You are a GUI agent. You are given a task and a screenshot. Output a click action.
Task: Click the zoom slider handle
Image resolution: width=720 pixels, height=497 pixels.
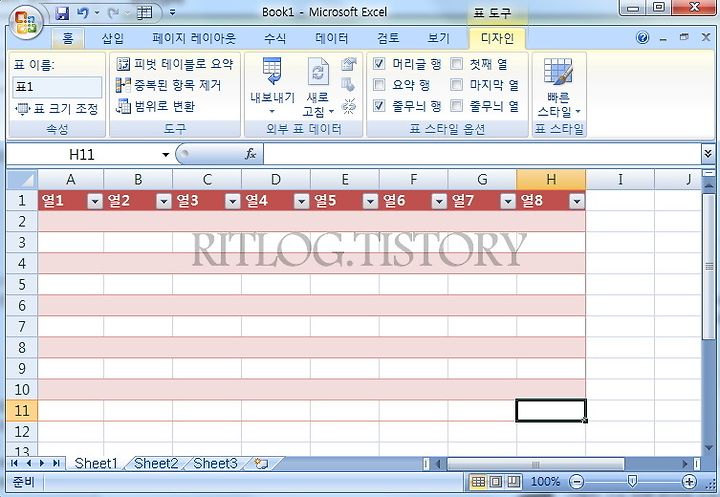tap(632, 481)
